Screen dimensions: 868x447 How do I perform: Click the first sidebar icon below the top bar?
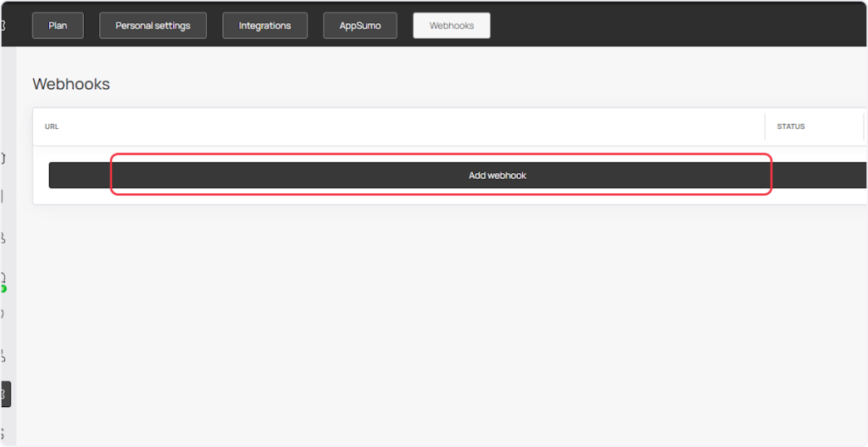click(x=3, y=158)
